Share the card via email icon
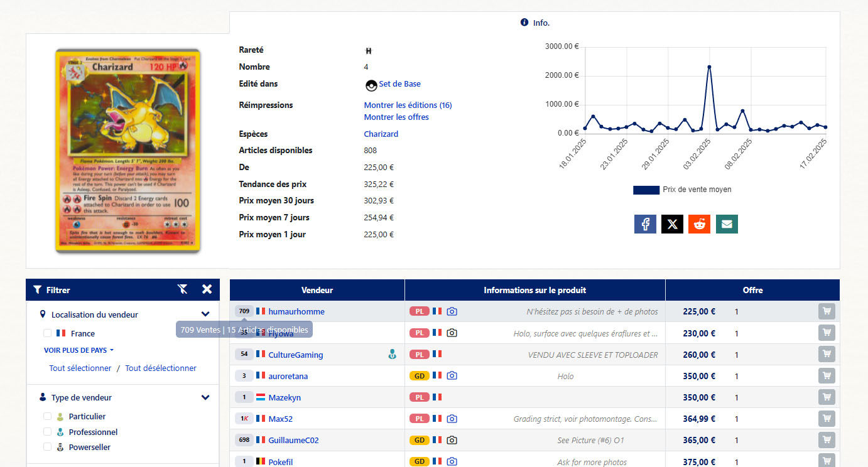The width and height of the screenshot is (868, 467). click(x=727, y=224)
